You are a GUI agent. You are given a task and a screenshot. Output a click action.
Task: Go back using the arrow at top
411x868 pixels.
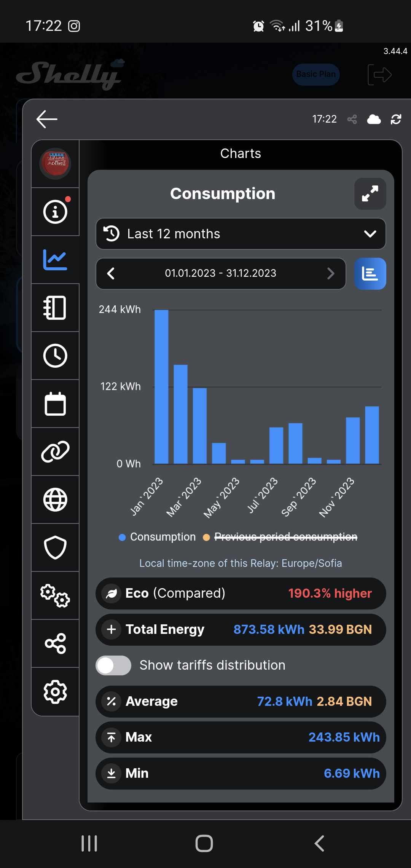[x=47, y=119]
